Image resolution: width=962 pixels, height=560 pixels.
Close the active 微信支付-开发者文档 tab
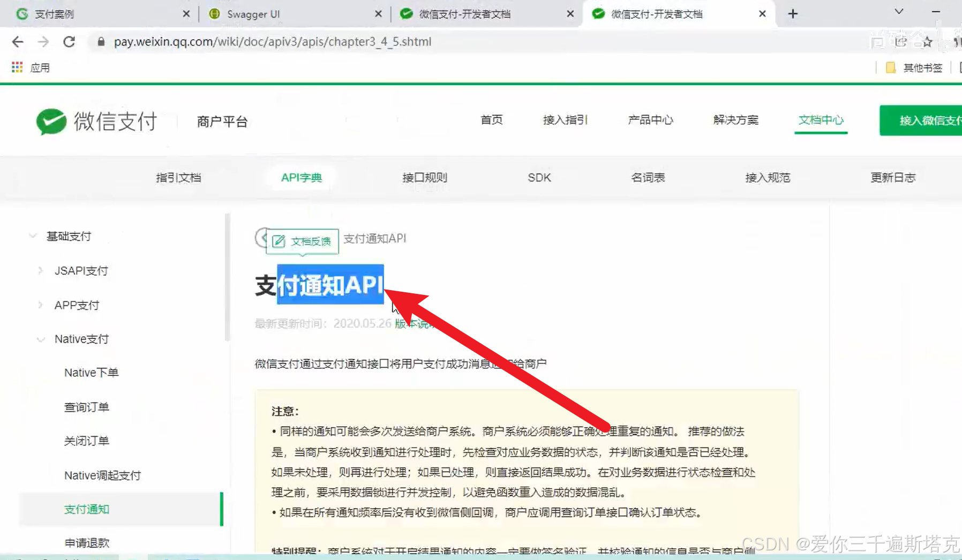click(x=762, y=14)
